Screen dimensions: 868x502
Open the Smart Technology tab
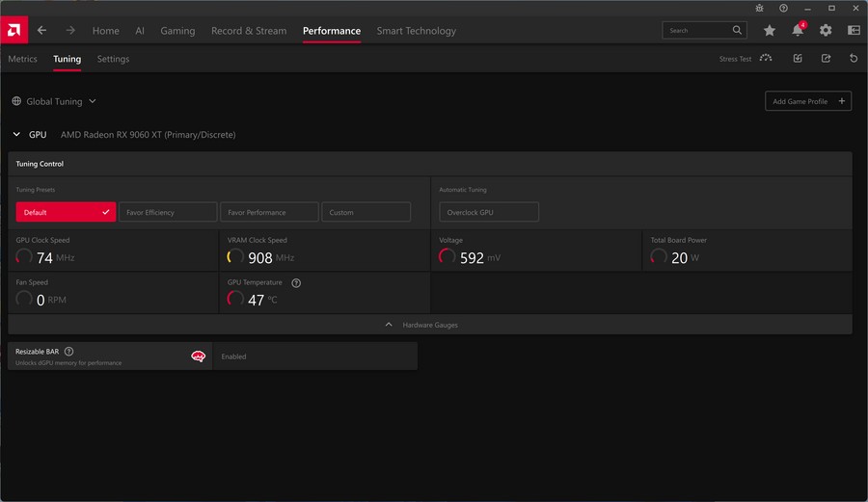pyautogui.click(x=417, y=31)
